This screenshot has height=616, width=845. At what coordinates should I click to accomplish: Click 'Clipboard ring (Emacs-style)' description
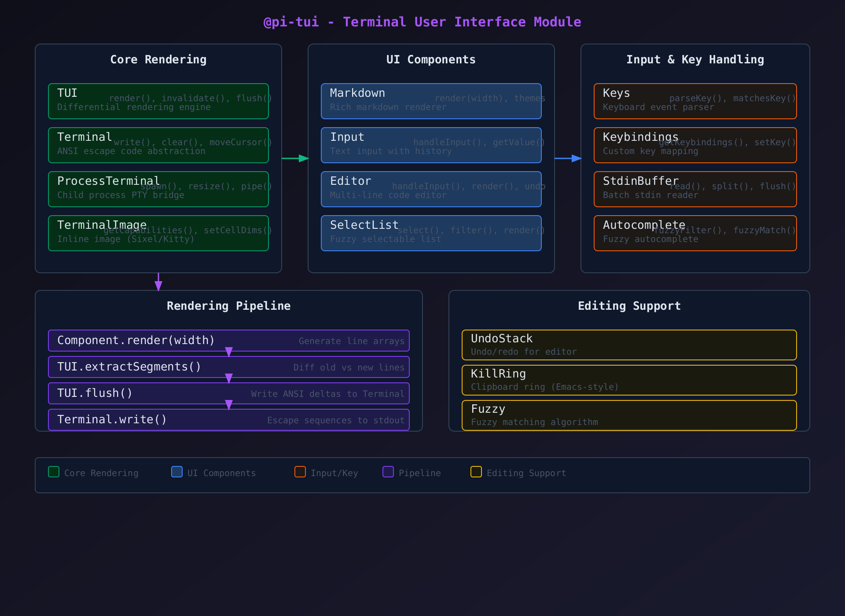point(545,387)
